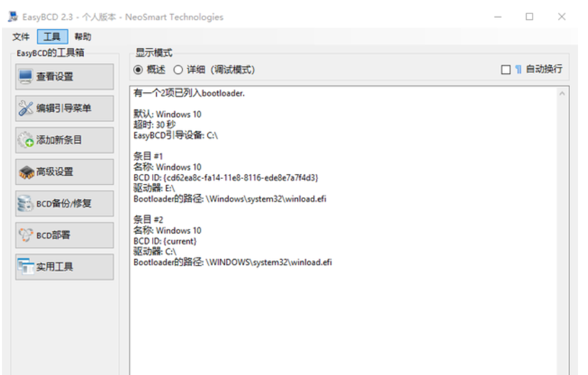Viewport: 588px width, 375px height.
Task: Open the 工具 menu
Action: click(52, 37)
